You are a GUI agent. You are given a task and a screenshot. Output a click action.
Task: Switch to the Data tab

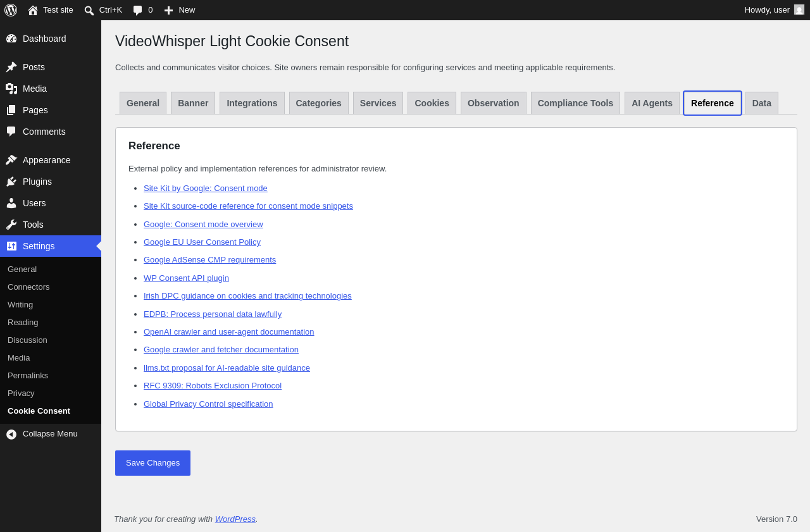[x=762, y=103]
